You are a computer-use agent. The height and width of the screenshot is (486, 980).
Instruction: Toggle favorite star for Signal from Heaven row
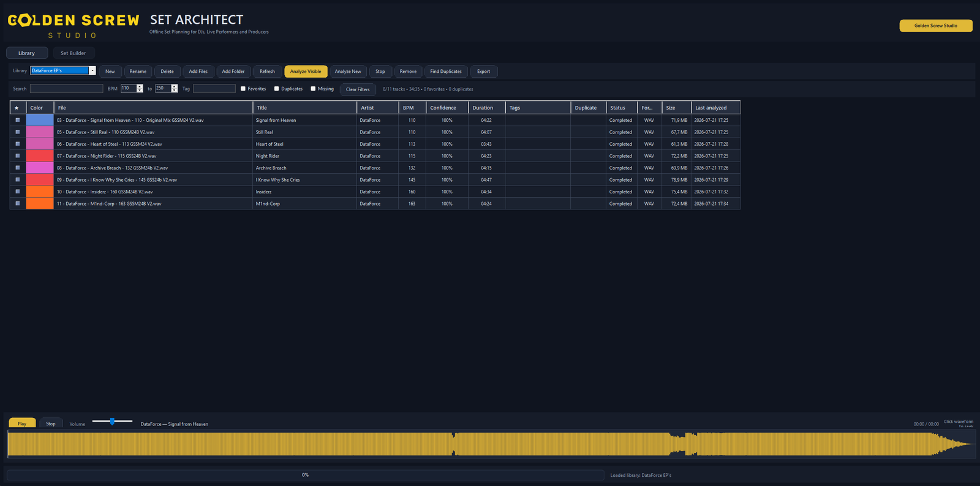tap(18, 120)
